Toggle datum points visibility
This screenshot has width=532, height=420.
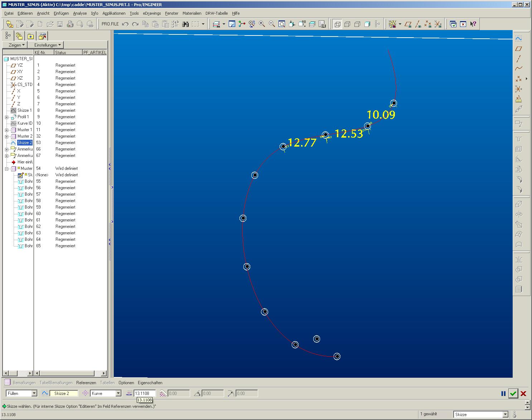(x=428, y=24)
